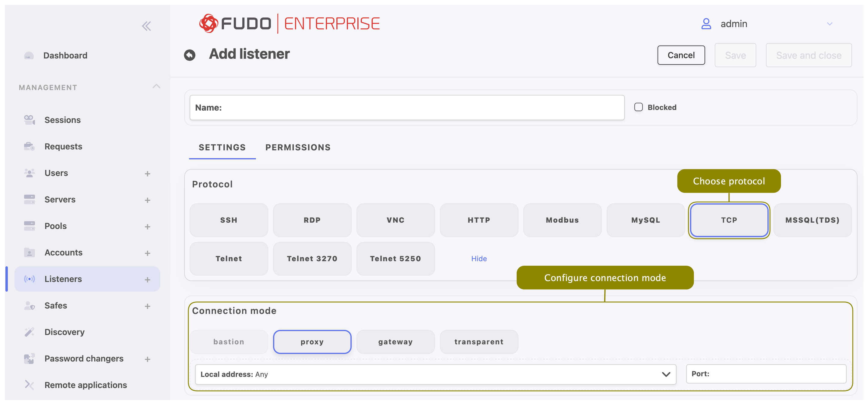Click the Password changers icon

pyautogui.click(x=29, y=358)
